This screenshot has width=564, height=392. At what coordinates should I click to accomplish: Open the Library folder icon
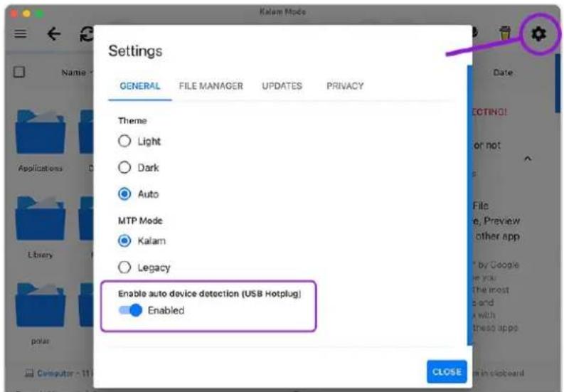[41, 218]
